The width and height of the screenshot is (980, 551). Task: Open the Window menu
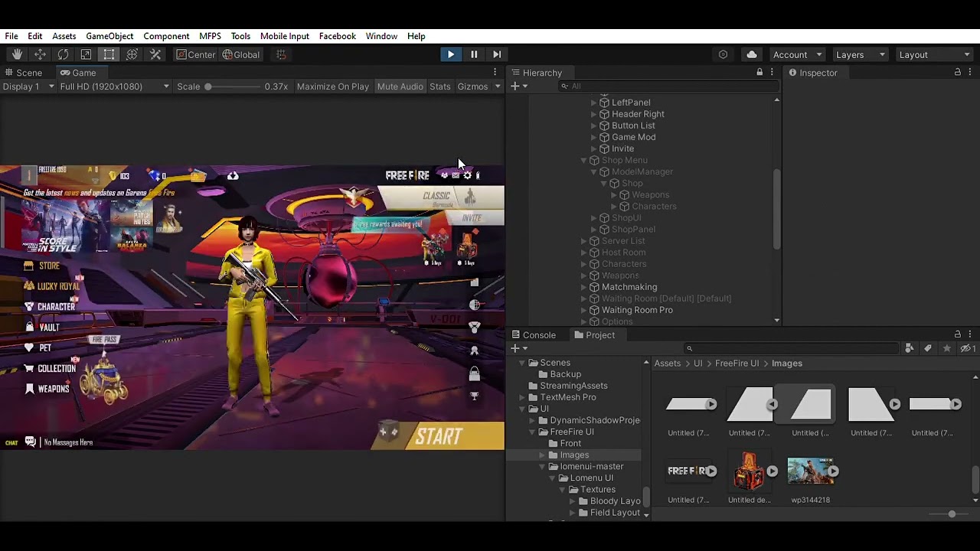tap(381, 36)
